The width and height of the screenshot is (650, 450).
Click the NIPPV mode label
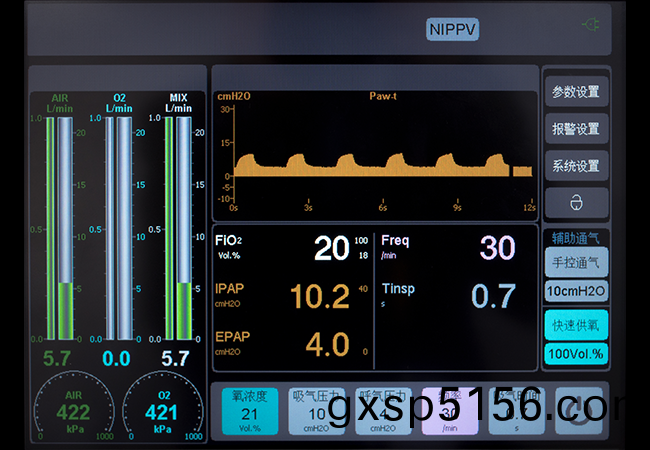(452, 30)
